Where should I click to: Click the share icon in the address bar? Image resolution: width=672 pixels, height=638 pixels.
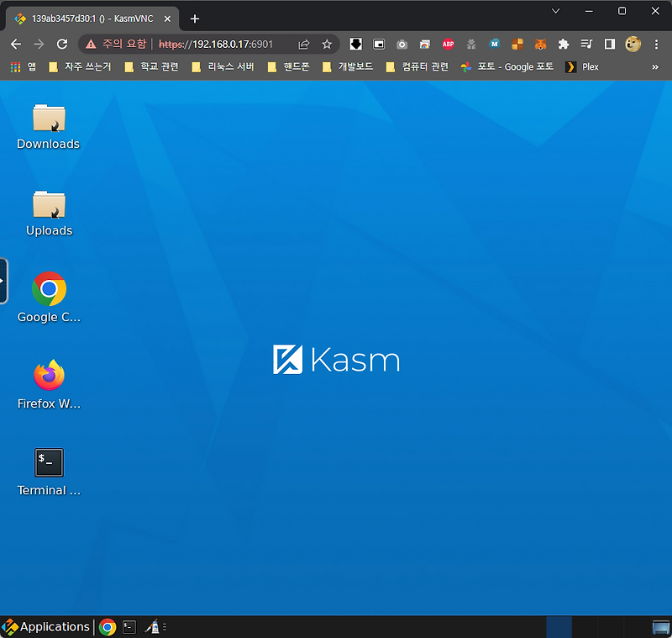[x=302, y=44]
